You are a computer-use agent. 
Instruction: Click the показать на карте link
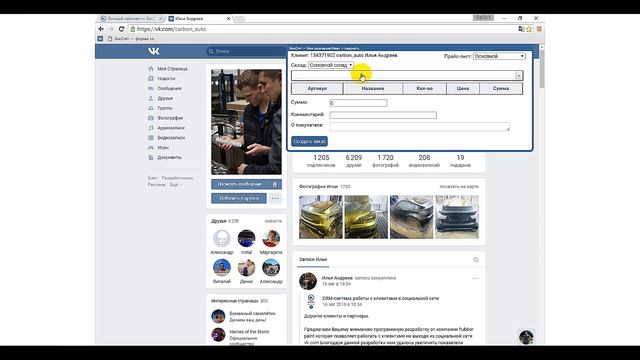tap(459, 187)
